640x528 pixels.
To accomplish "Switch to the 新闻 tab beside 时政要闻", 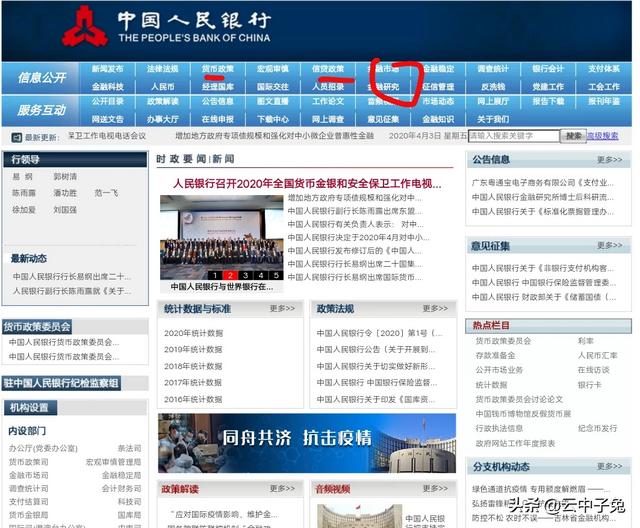I will point(223,159).
